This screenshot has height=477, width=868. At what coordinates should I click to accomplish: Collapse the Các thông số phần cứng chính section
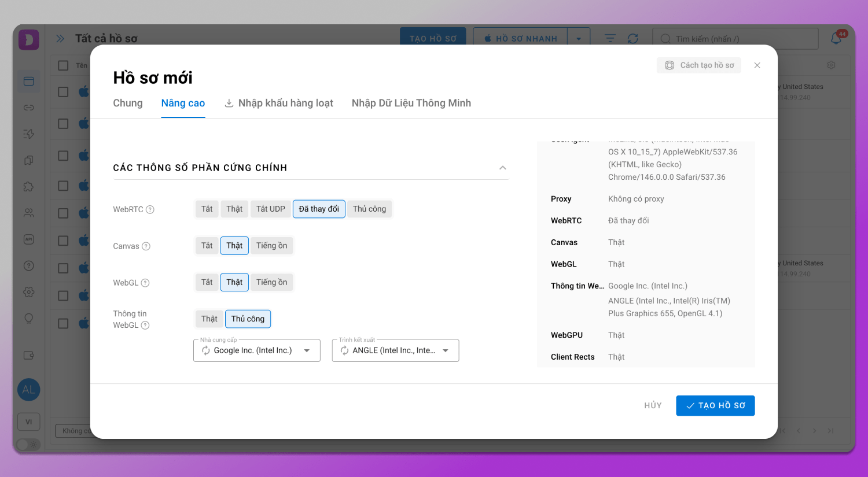[x=502, y=168]
